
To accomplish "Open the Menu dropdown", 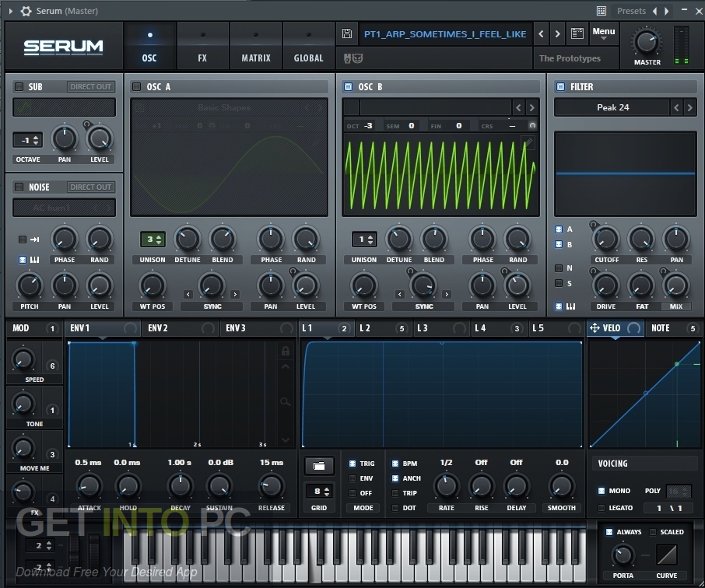I will pos(603,33).
